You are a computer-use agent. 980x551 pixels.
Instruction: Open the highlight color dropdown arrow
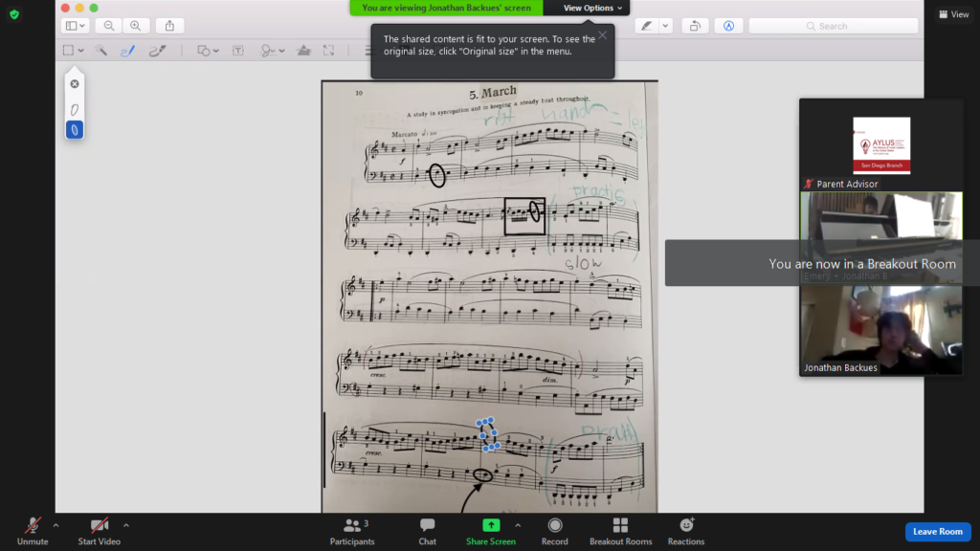(x=665, y=26)
